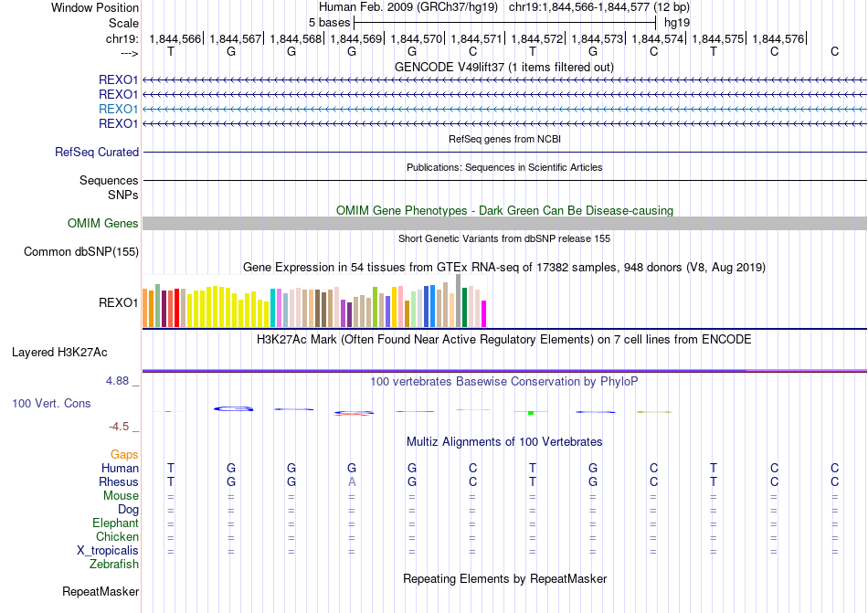Open the OMIM Genes track label
868x613 pixels.
coord(103,223)
